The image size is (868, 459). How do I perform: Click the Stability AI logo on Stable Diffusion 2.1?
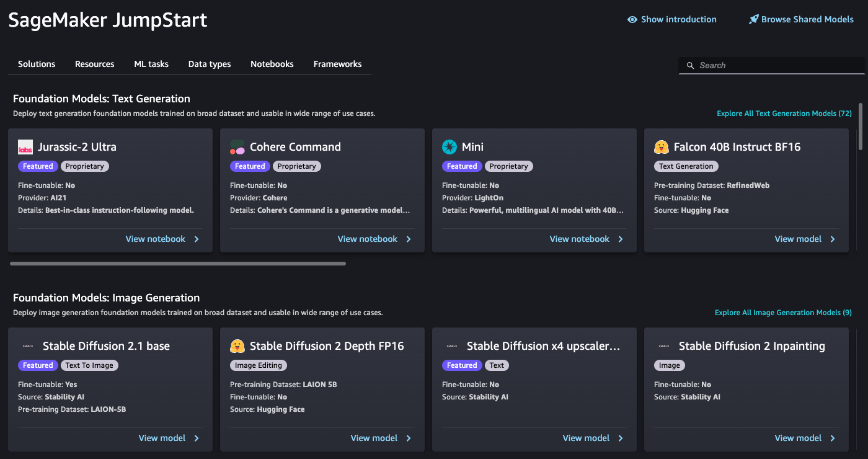click(x=27, y=346)
